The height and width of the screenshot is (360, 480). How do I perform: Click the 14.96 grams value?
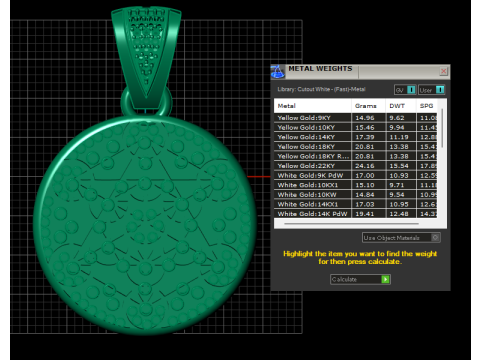click(x=365, y=118)
